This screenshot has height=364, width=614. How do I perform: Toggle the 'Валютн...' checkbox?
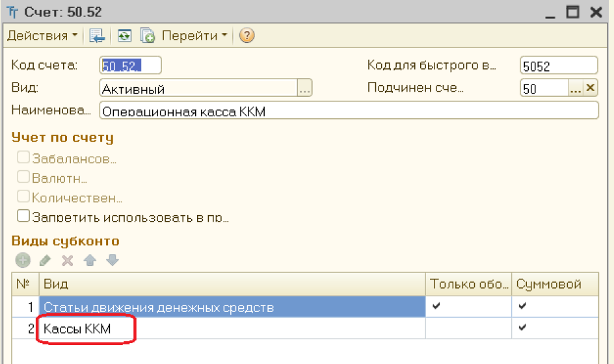point(23,177)
